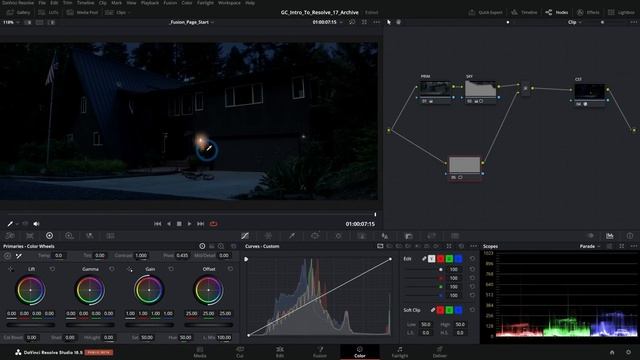Open the Fusion menu
This screenshot has height=360, width=640.
pos(170,2)
